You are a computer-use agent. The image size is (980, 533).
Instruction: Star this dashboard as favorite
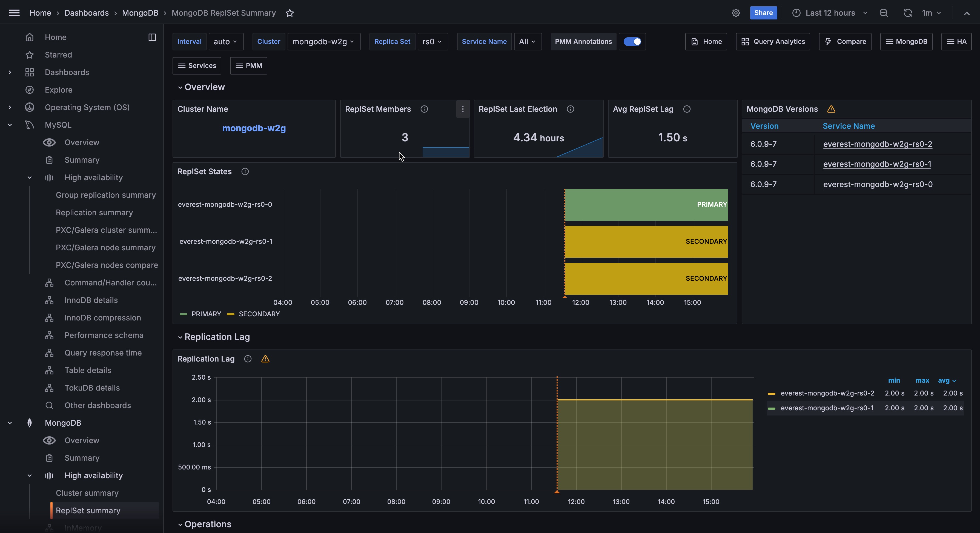pyautogui.click(x=290, y=13)
